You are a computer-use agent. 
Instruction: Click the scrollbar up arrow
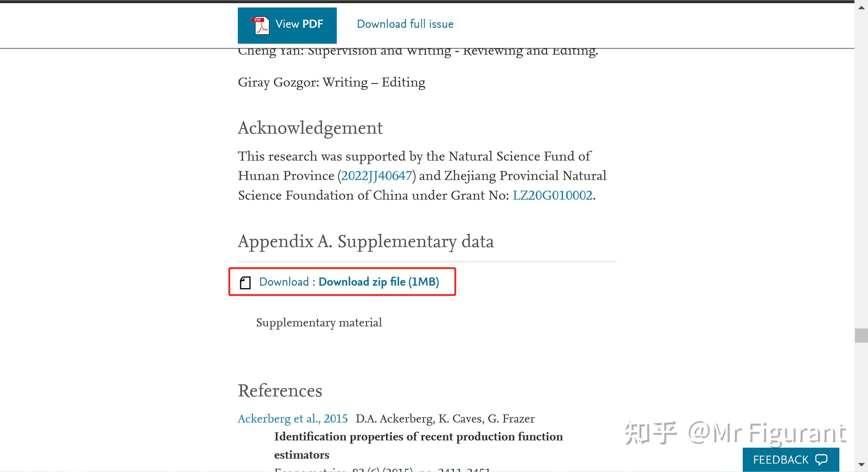[861, 8]
